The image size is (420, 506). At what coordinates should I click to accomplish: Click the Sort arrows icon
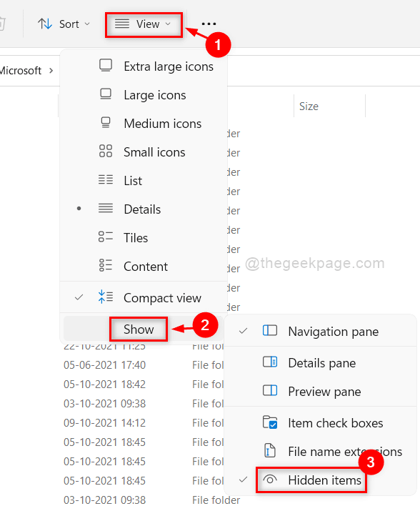click(45, 24)
